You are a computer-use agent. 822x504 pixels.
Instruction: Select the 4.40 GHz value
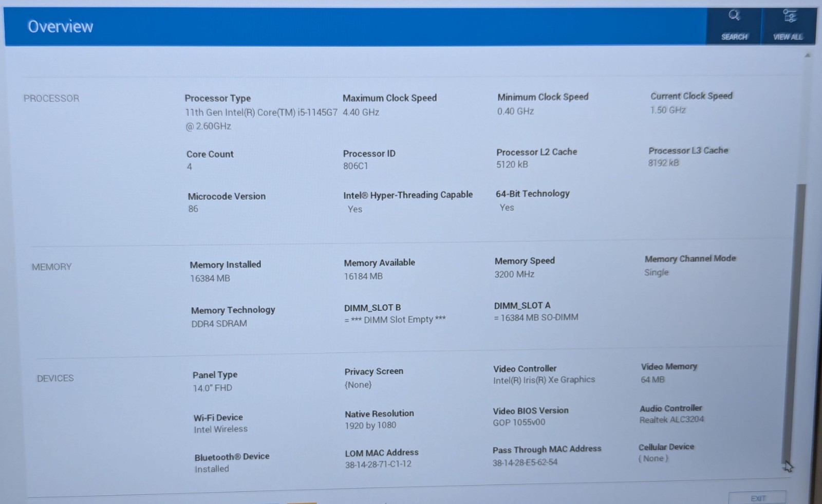click(x=361, y=112)
